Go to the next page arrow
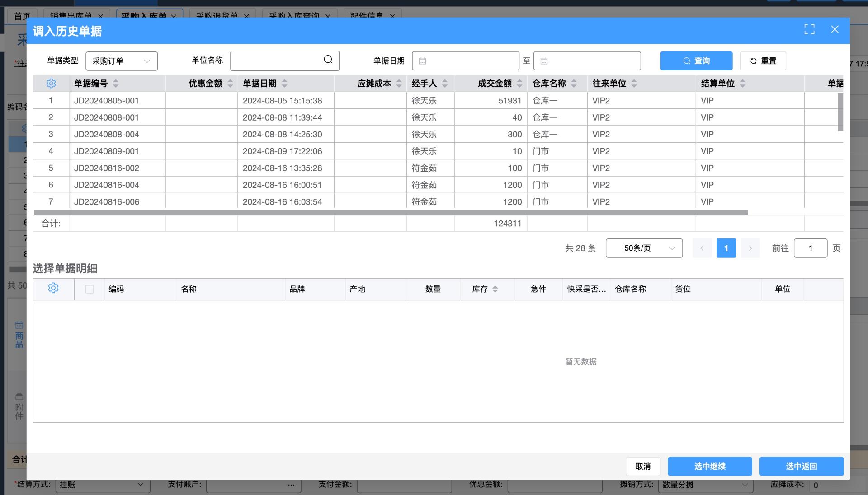Screen dimensions: 868x495 point(750,248)
